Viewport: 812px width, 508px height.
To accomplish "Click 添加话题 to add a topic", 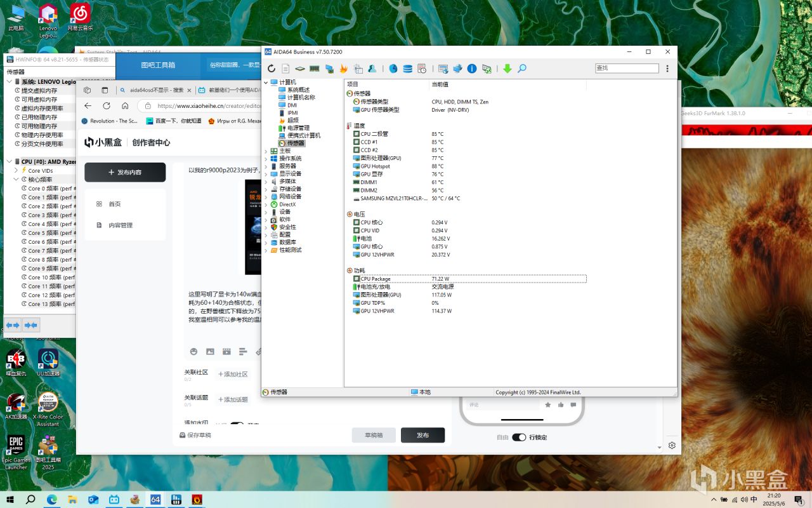I will 232,399.
